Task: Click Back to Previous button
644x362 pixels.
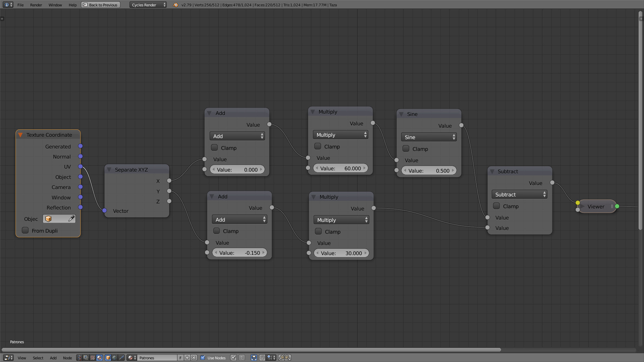Action: [x=100, y=5]
